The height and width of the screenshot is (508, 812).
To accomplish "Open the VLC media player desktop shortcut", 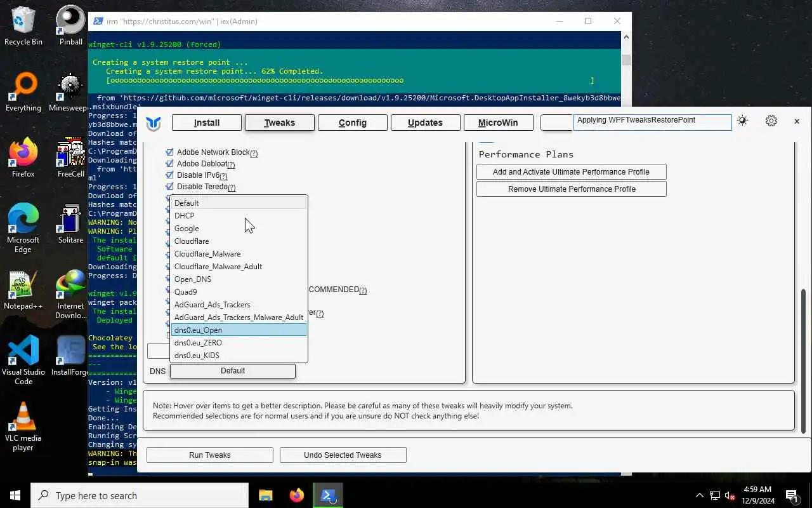I will 23,427.
